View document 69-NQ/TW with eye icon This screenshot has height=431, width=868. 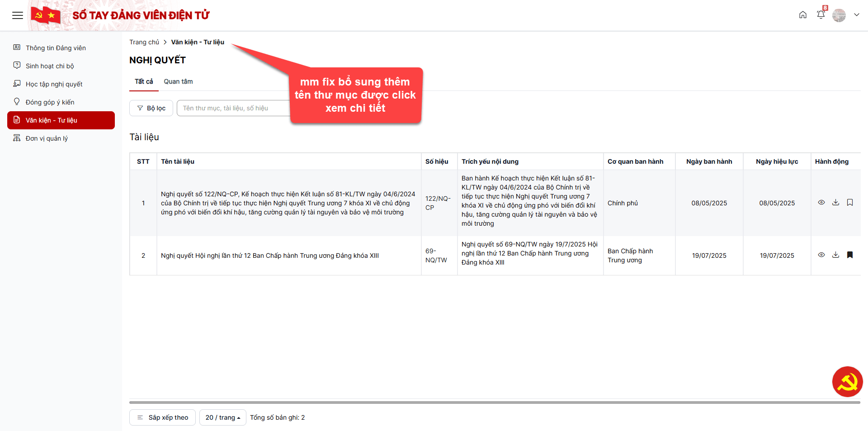(821, 255)
